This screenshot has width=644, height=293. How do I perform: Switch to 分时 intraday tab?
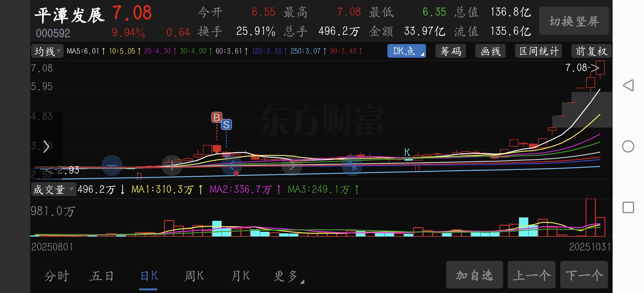pyautogui.click(x=57, y=276)
